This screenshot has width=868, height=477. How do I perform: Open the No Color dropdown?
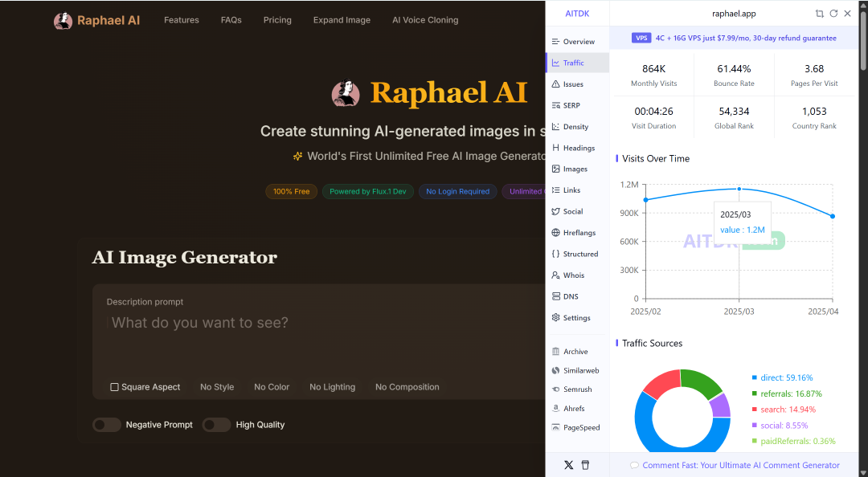tap(272, 387)
